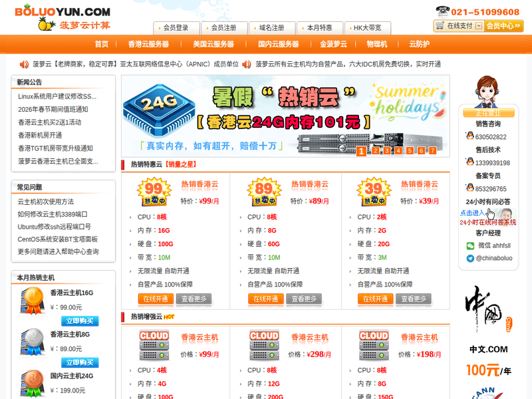Select 物理机 in the navigation bar
This screenshot has width=532, height=399.
(376, 44)
